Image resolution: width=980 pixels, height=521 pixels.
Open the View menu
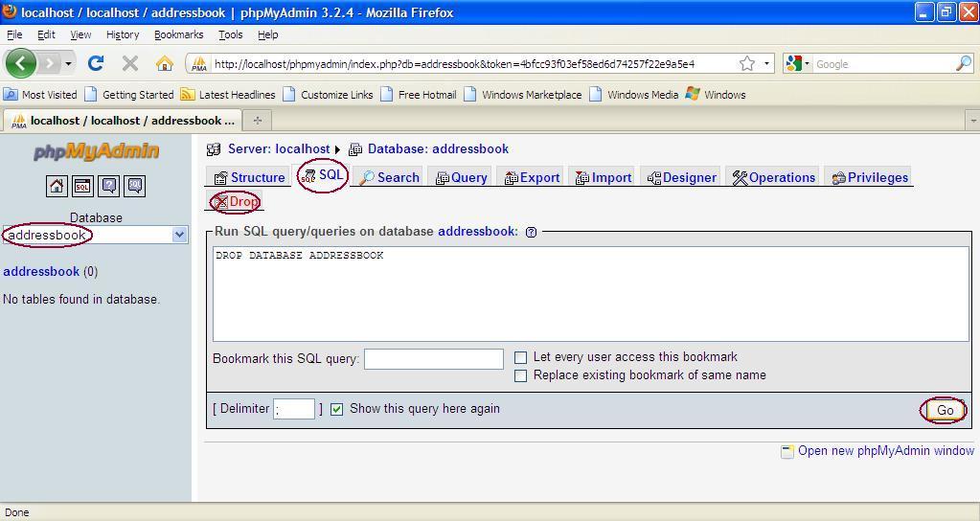[x=80, y=35]
